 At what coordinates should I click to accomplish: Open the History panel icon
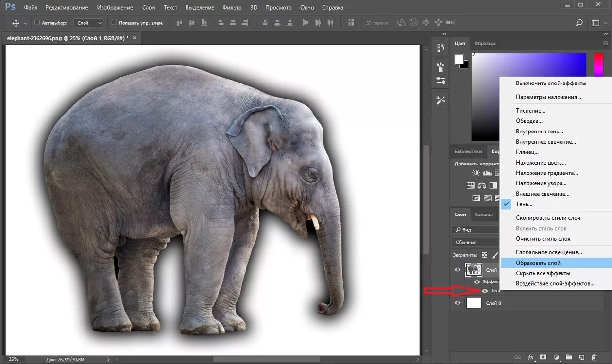[x=441, y=48]
